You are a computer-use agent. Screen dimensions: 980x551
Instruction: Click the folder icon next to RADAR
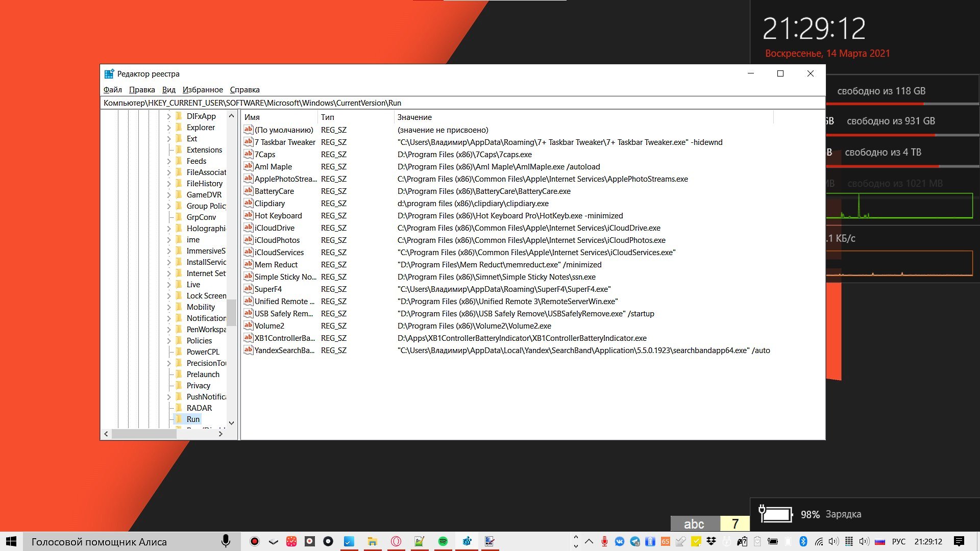pos(179,408)
